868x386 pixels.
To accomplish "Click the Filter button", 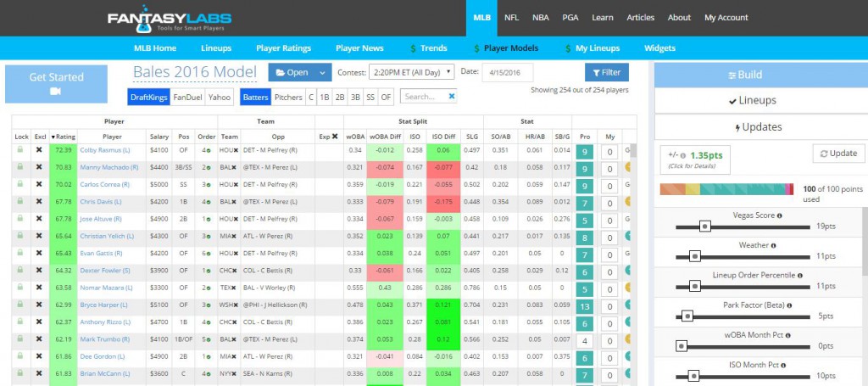I will [x=607, y=73].
